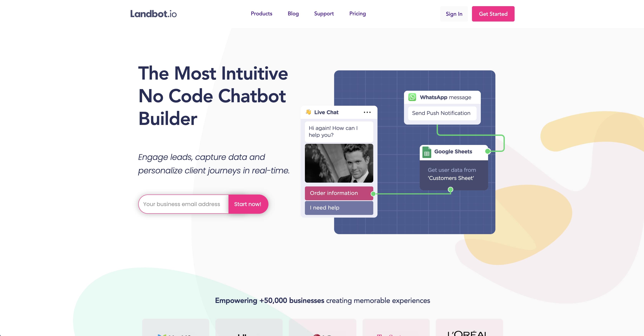Click the three-dot menu icon in Live Chat
644x336 pixels.
tap(366, 112)
